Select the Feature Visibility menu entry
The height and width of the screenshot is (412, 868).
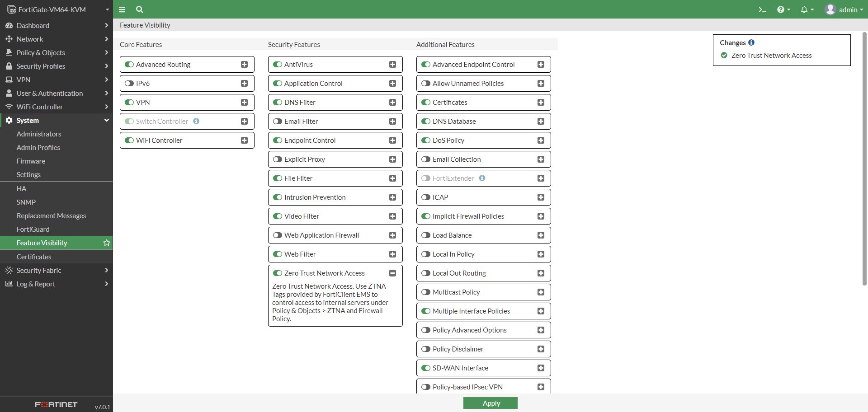click(x=57, y=243)
